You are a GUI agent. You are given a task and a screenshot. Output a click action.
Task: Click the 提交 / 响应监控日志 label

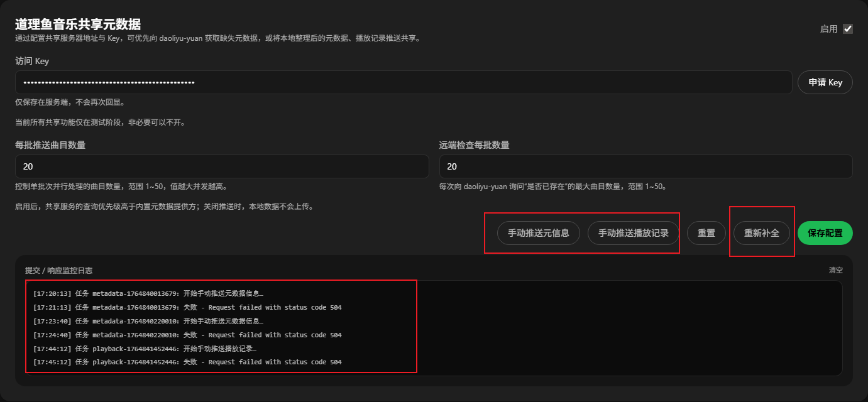58,270
